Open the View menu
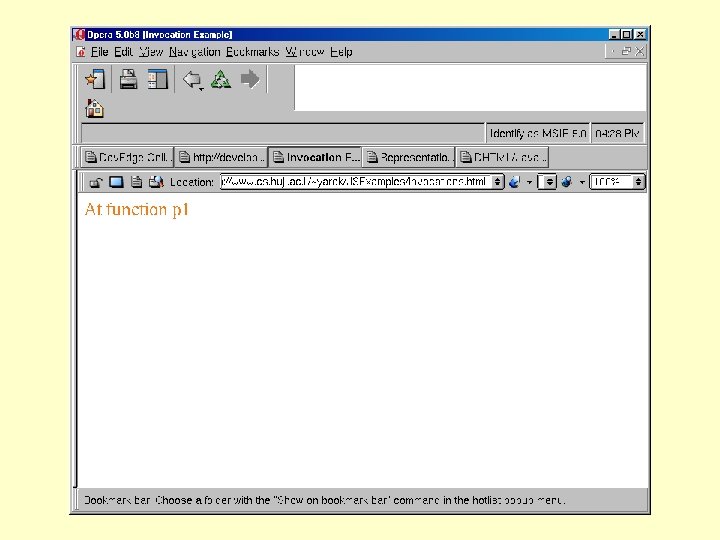Screen dimensions: 720x540 pos(151,52)
